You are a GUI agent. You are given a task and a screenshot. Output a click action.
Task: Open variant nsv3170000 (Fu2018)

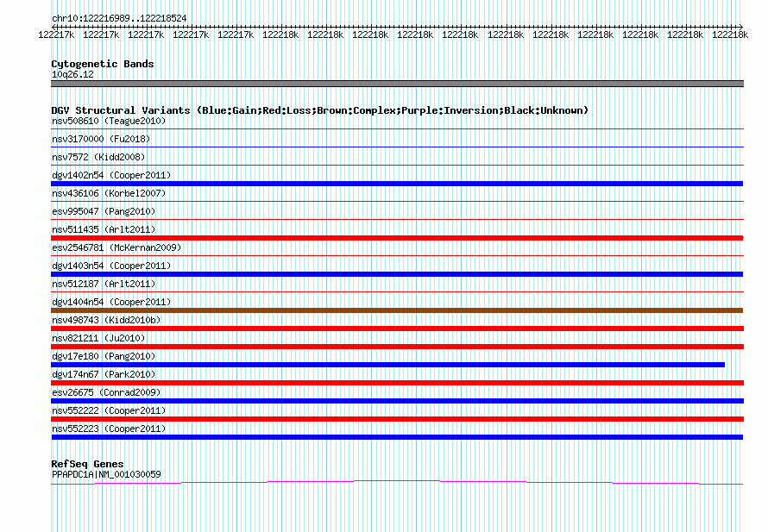point(101,139)
